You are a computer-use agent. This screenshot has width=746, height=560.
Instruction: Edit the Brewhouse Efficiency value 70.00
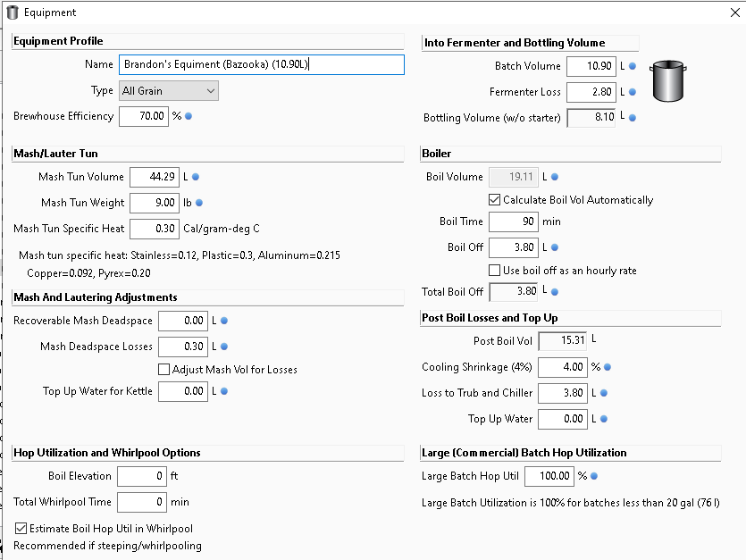pyautogui.click(x=144, y=116)
